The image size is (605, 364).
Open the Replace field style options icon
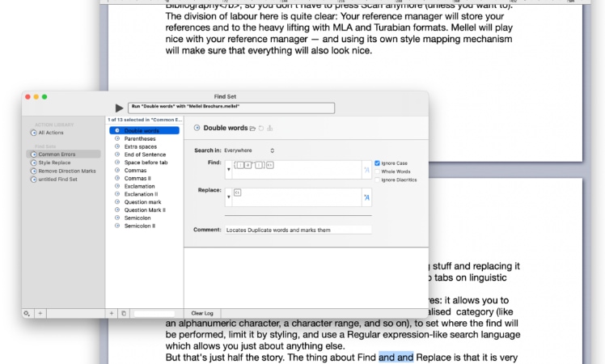click(x=366, y=197)
